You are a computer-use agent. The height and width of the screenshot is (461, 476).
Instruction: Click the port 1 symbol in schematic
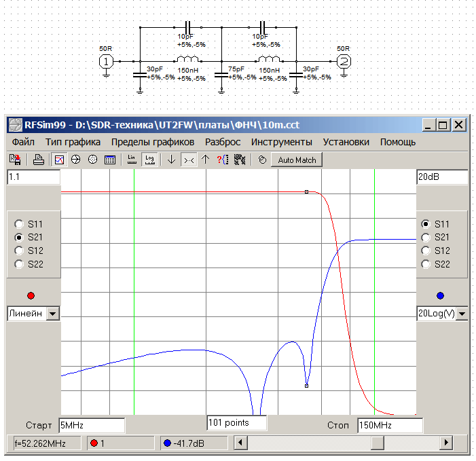tap(106, 62)
